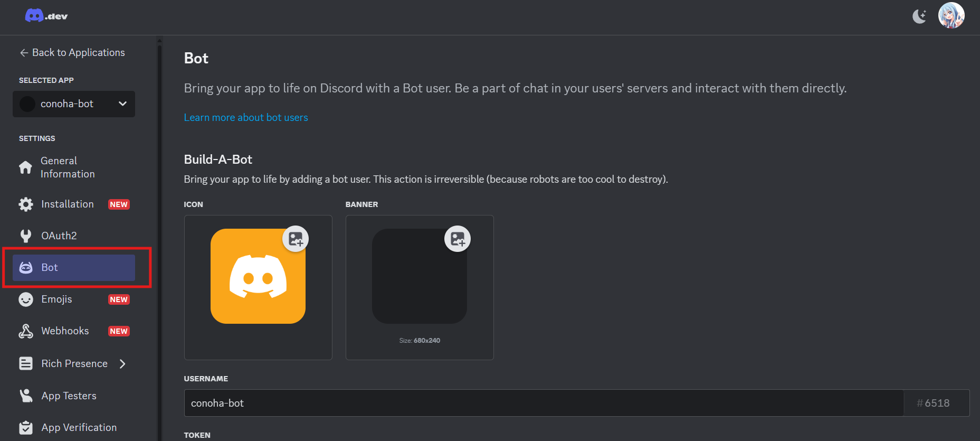Click the App Testers icon
Image resolution: width=980 pixels, height=441 pixels.
tap(26, 396)
